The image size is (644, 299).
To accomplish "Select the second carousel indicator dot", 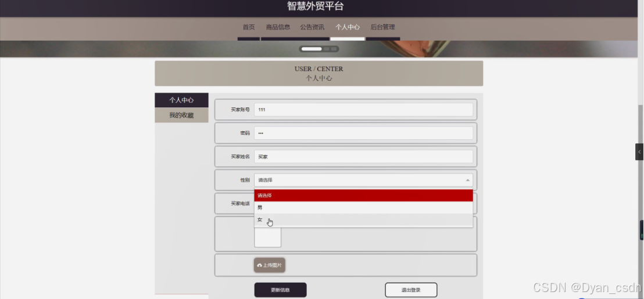I will [x=327, y=49].
